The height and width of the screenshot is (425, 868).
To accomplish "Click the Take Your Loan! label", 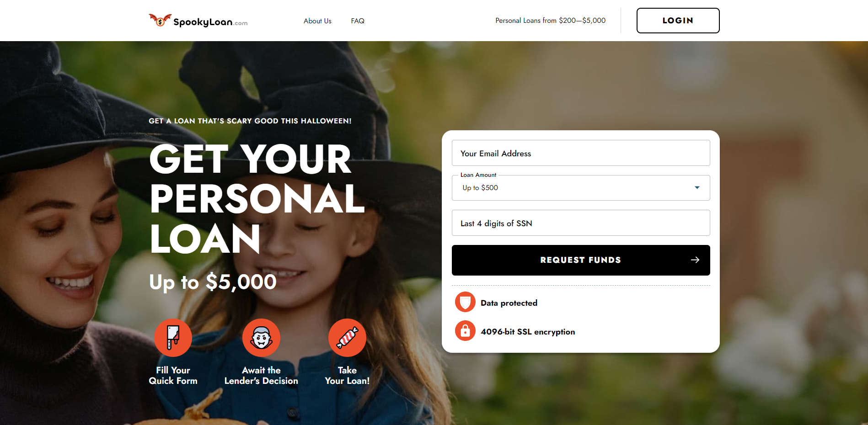I will pos(347,376).
